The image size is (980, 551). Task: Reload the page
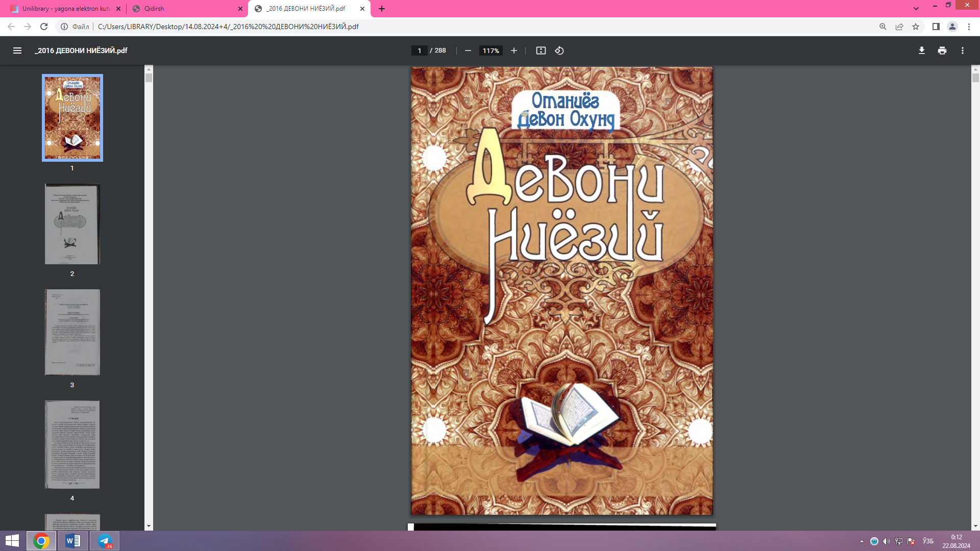pyautogui.click(x=44, y=27)
